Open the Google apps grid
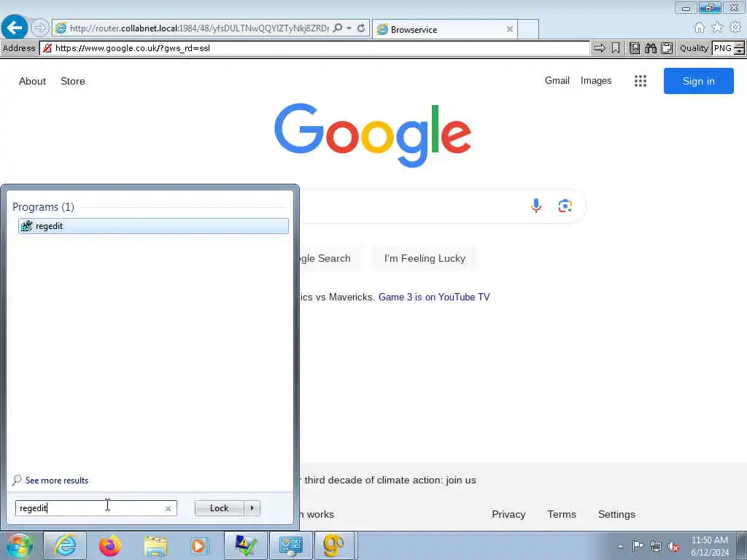Screen dimensions: 747x560 tap(640, 81)
